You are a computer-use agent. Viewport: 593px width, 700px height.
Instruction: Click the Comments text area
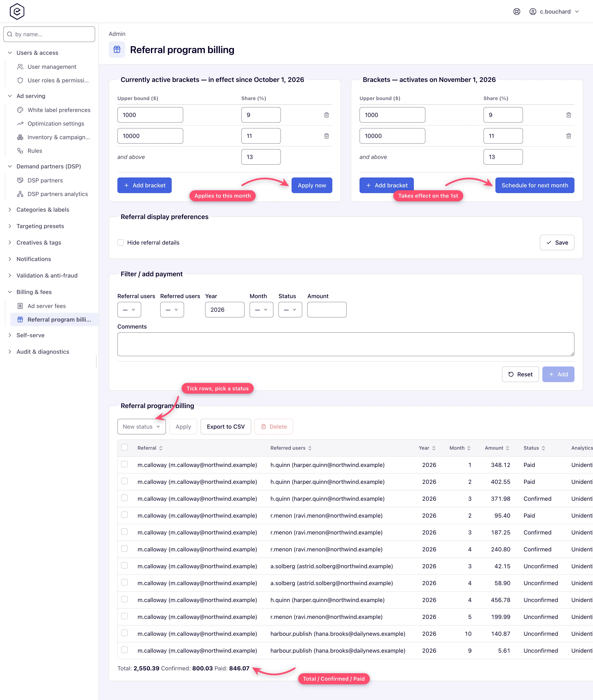[346, 344]
